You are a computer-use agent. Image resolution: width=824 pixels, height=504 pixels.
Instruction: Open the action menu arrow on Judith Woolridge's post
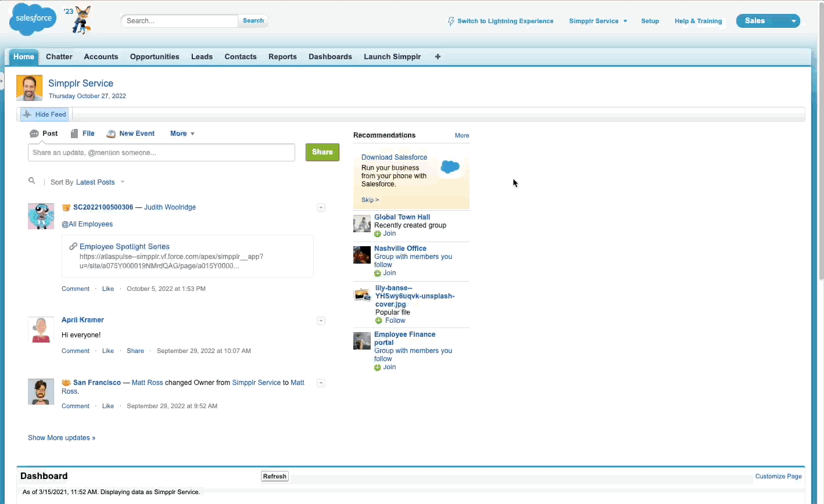tap(321, 208)
